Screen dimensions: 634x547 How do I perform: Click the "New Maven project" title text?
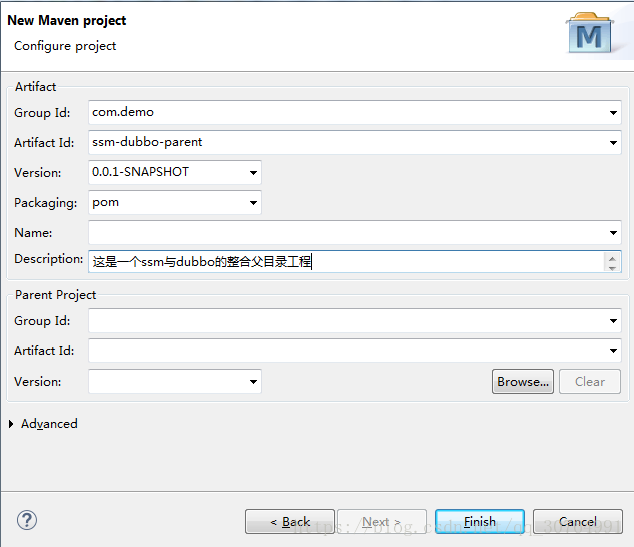pos(67,21)
